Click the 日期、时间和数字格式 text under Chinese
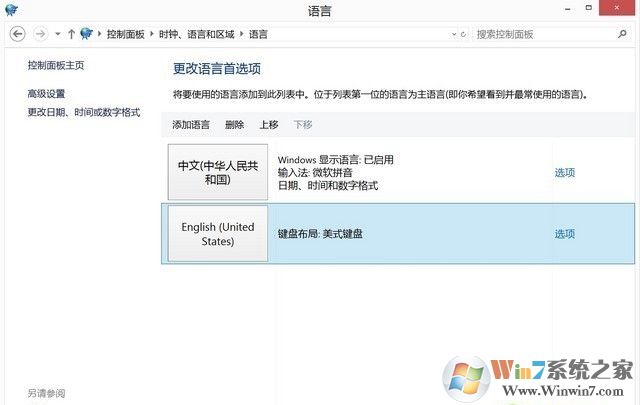 (x=328, y=186)
